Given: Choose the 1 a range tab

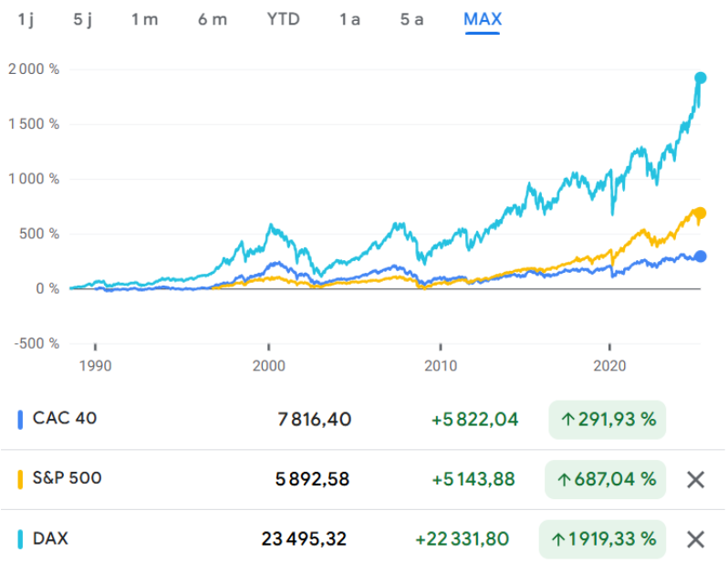Looking at the screenshot, I should (x=349, y=19).
